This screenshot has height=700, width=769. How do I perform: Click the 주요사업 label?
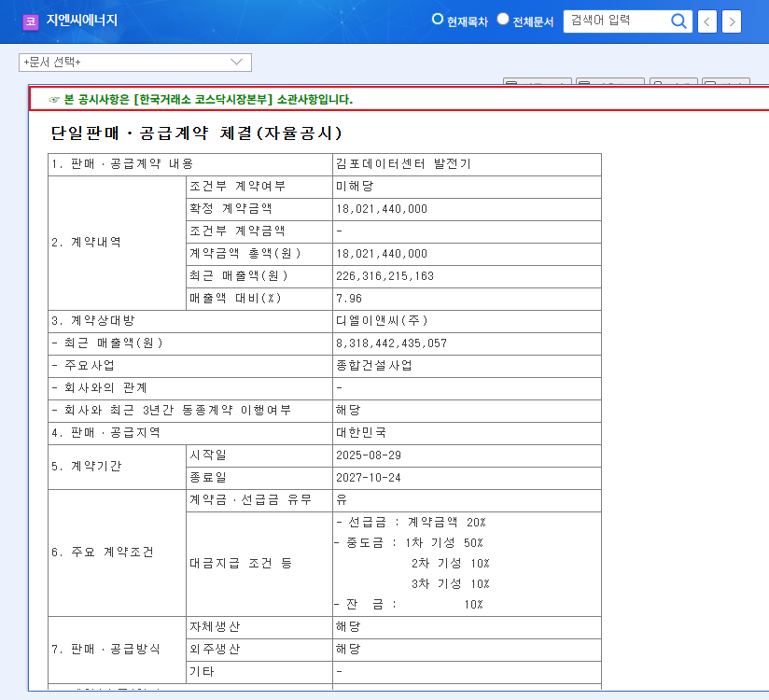click(x=83, y=366)
